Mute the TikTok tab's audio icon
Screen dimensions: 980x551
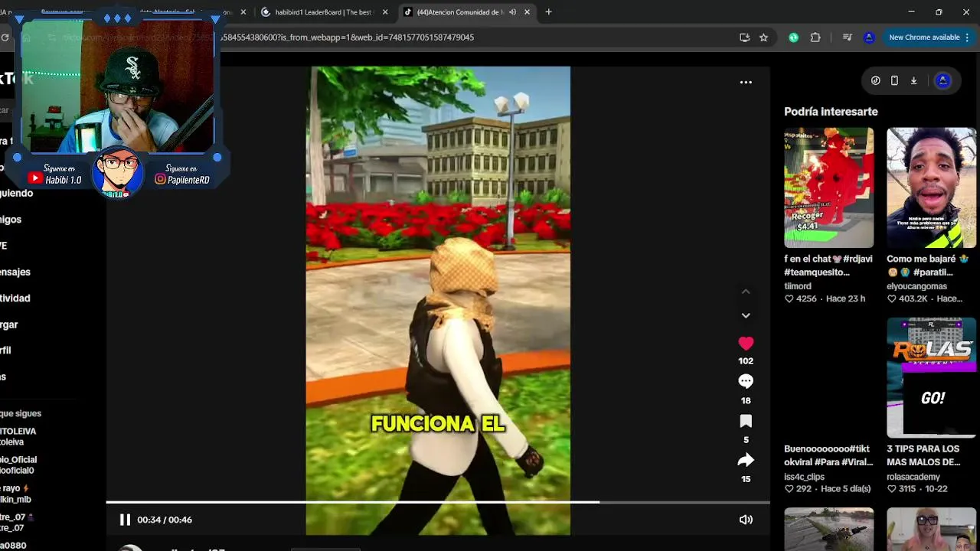(512, 12)
